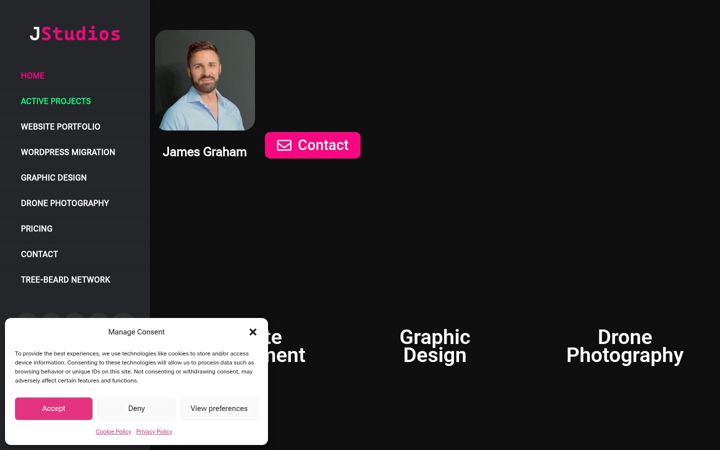
Task: Click the JStudios logo
Action: [75, 34]
